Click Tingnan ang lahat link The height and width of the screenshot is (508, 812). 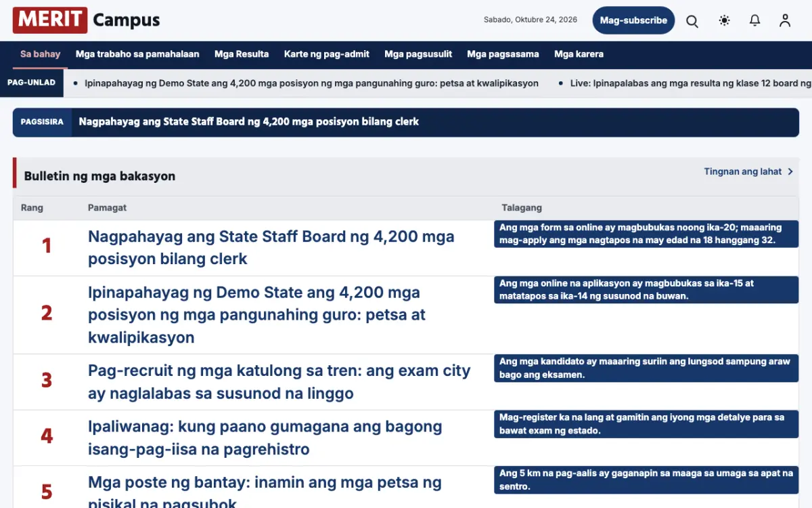(743, 171)
